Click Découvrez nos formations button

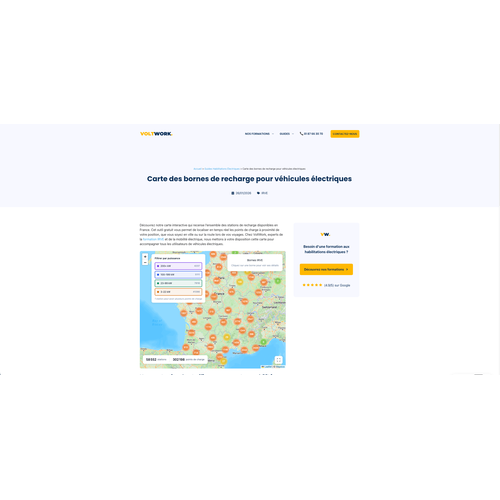point(326,269)
